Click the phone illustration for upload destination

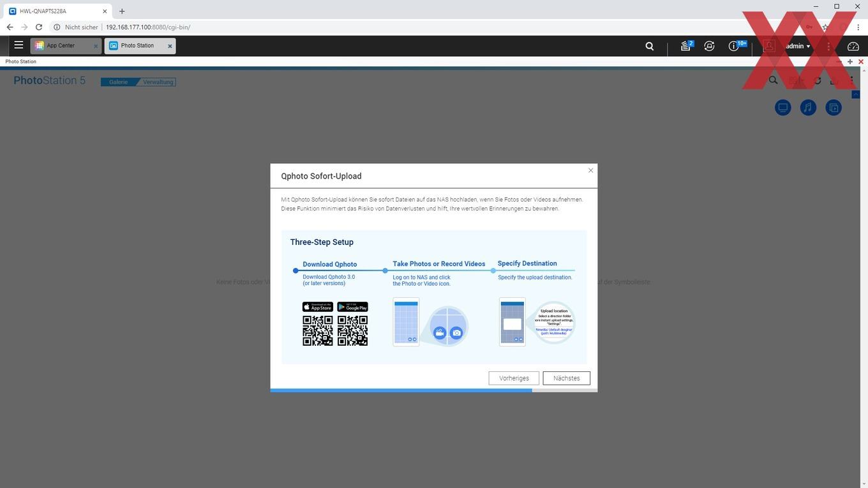pos(513,322)
